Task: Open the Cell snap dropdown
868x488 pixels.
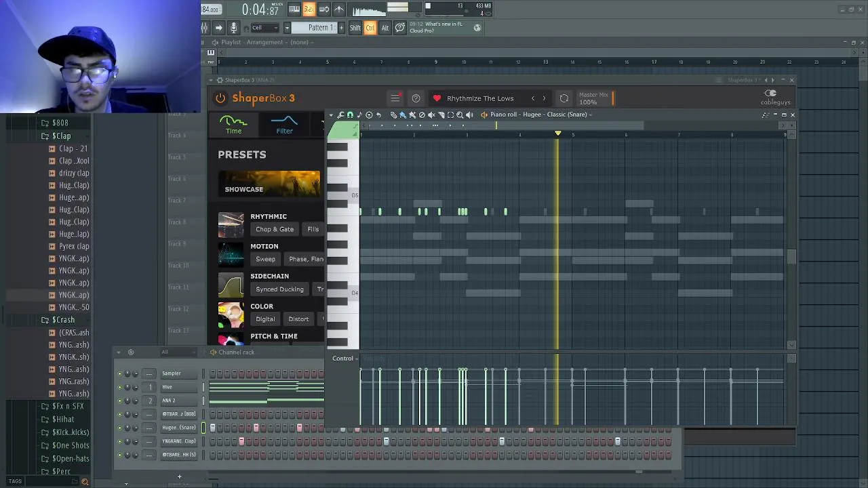Action: (x=264, y=28)
